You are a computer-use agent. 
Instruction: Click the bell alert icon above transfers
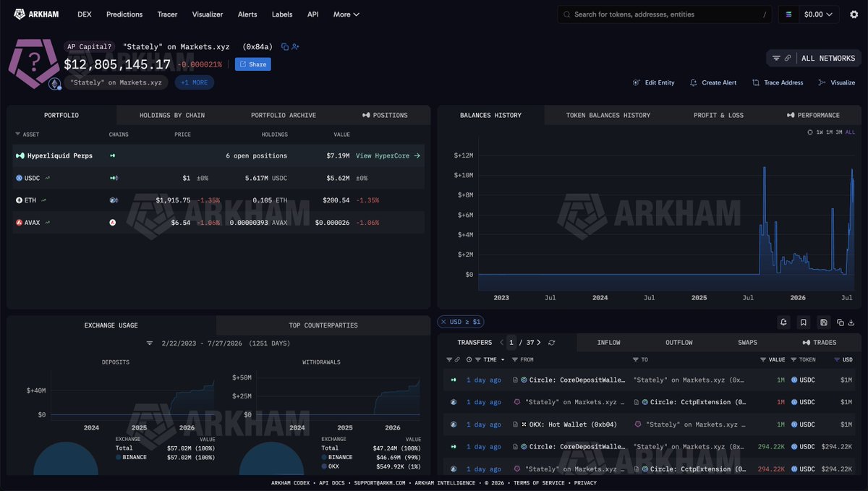point(783,322)
